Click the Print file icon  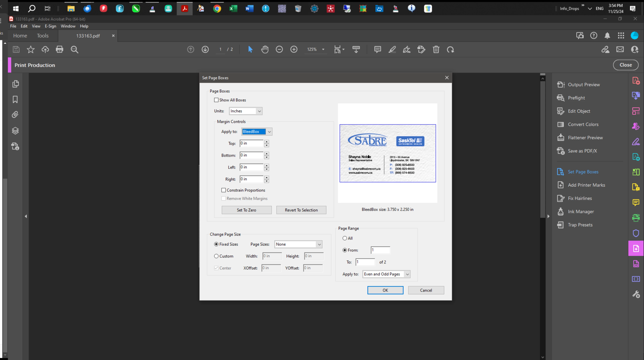59,49
